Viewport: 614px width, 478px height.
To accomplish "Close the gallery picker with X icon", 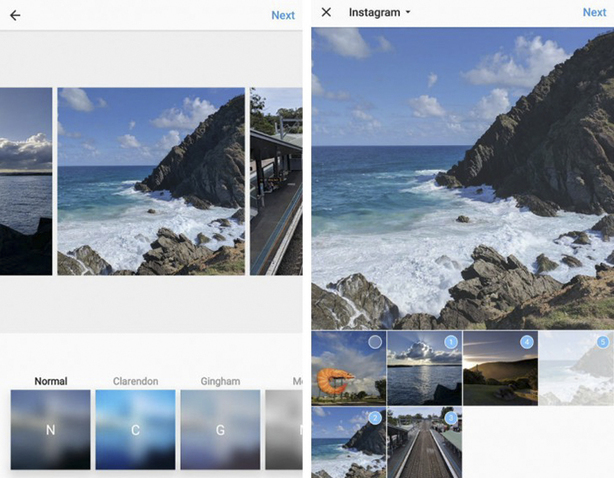I will click(x=326, y=12).
